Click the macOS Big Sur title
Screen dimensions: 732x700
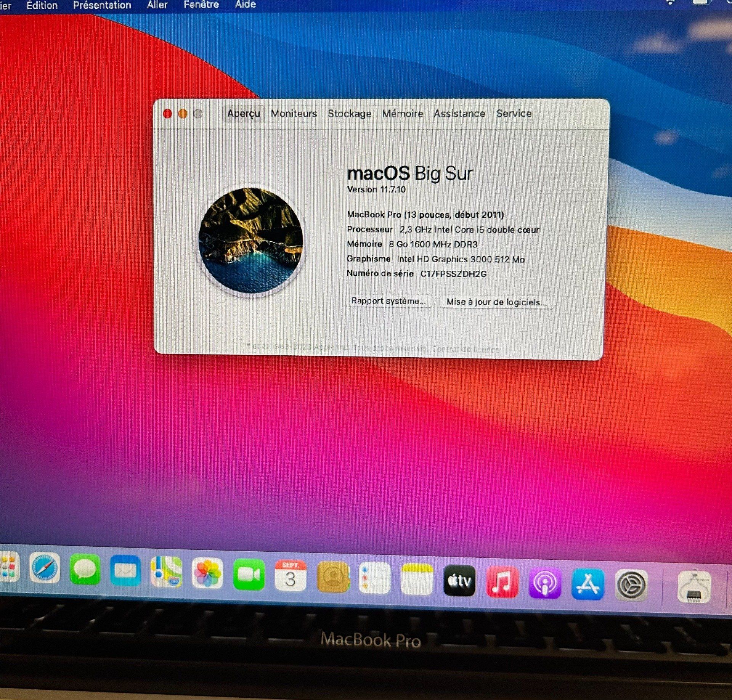click(x=410, y=173)
